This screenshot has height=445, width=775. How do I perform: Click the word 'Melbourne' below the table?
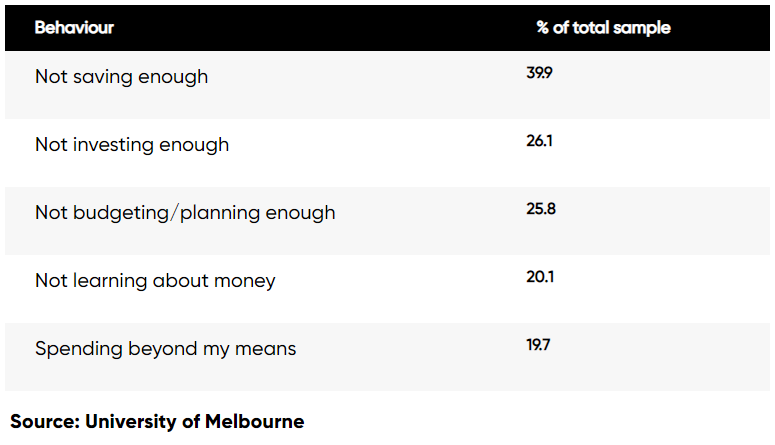254,421
